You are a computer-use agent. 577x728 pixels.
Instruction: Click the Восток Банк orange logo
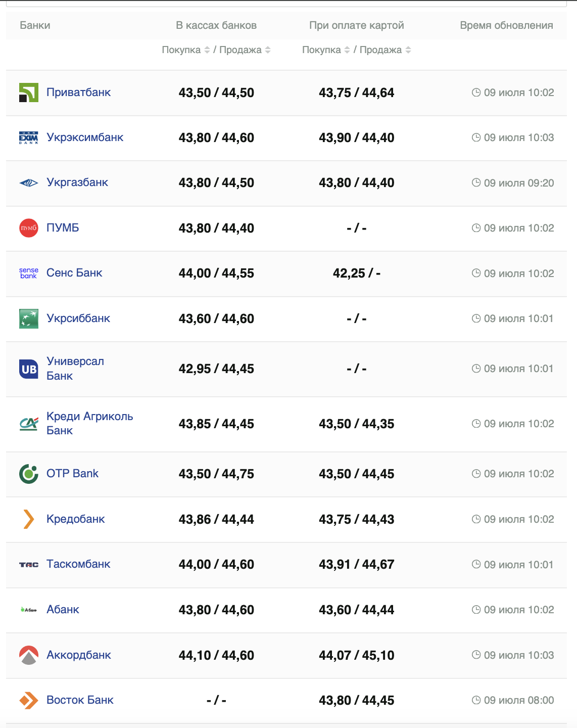coord(29,700)
